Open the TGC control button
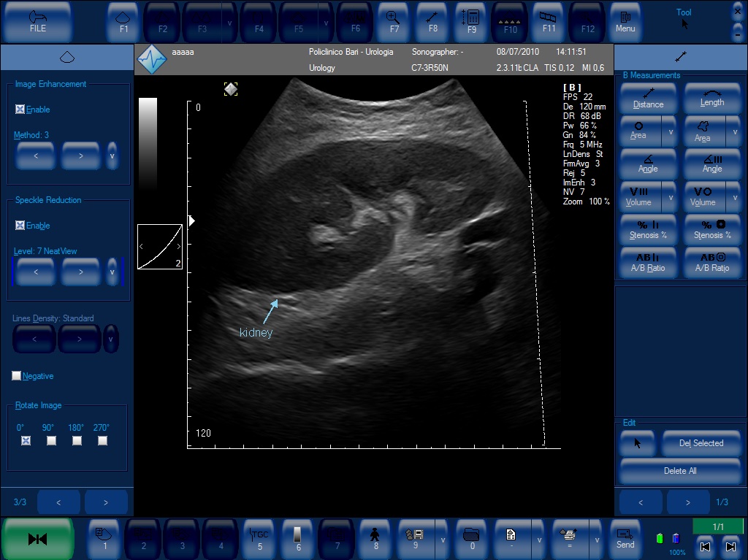This screenshot has height=560, width=748. (x=260, y=539)
